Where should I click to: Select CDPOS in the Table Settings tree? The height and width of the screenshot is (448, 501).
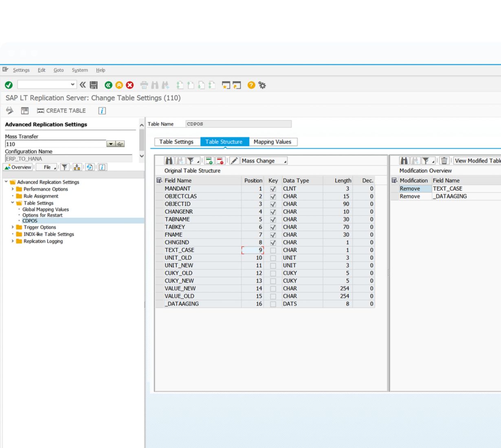30,221
